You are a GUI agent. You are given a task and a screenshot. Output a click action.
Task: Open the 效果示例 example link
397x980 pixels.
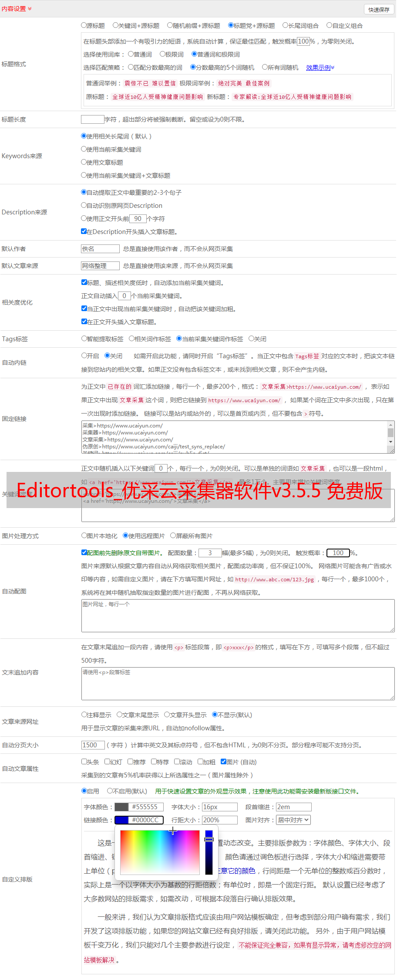click(x=320, y=68)
